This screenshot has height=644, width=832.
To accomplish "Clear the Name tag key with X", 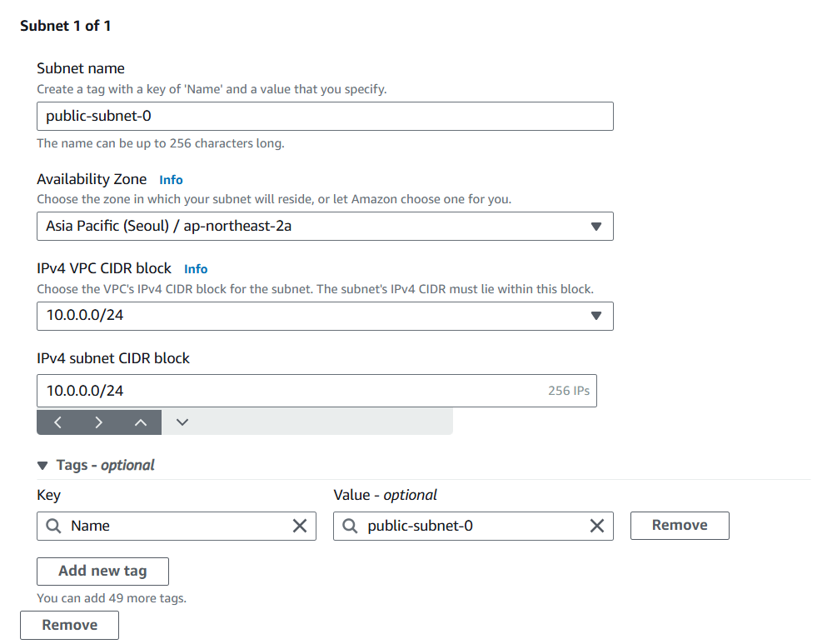I will [299, 526].
